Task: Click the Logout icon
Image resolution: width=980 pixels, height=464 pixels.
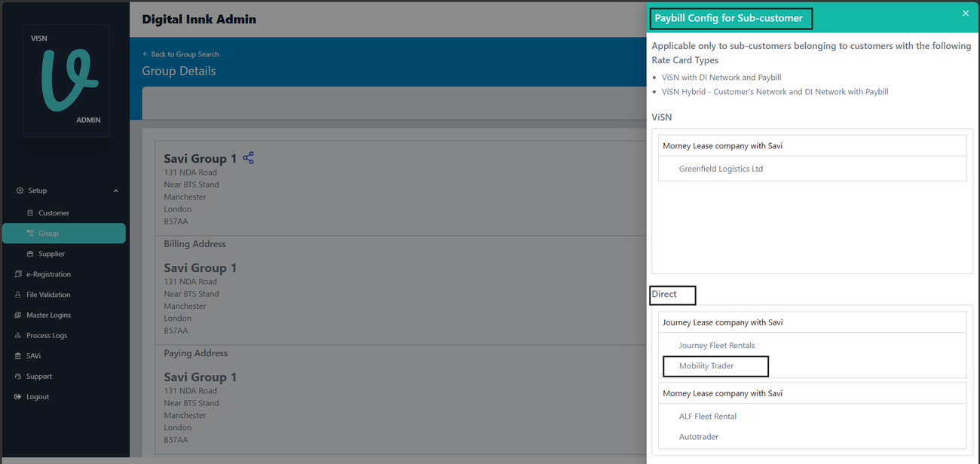Action: point(18,396)
